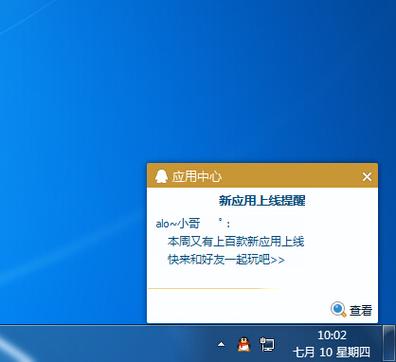396x362 pixels.
Task: Click the 本周又有上百款新应用上线 text
Action: [x=236, y=241]
